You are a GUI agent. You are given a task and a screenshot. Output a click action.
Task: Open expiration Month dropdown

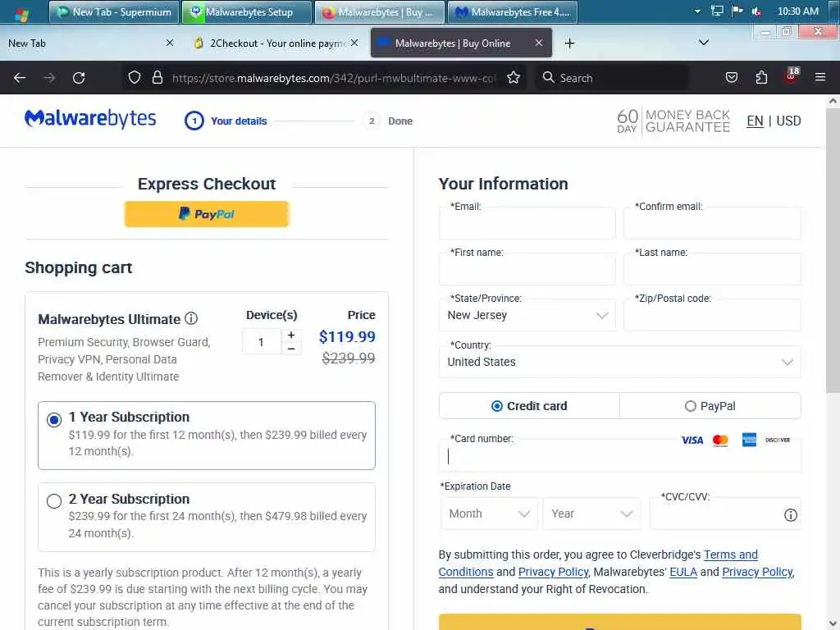tap(489, 514)
